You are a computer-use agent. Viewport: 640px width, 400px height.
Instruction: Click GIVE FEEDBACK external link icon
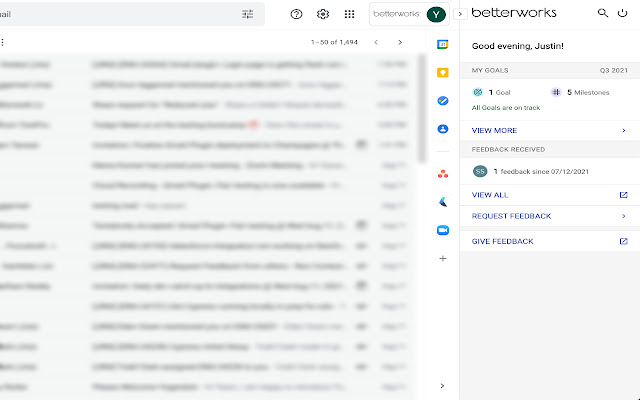pos(624,241)
